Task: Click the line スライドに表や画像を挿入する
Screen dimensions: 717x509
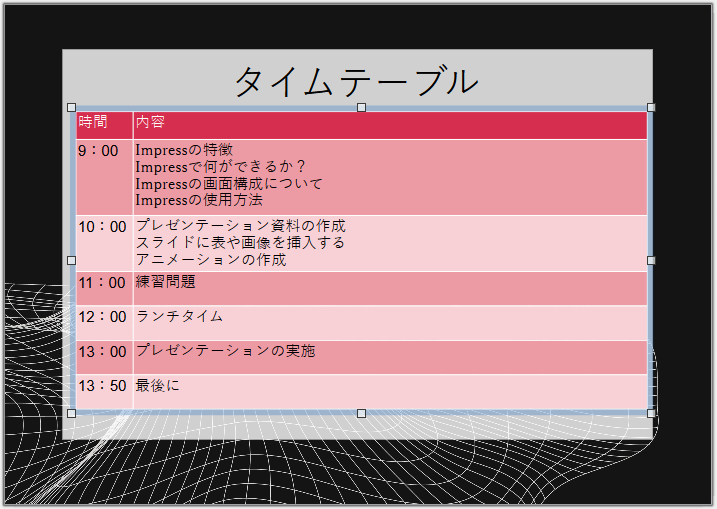Action: click(240, 242)
